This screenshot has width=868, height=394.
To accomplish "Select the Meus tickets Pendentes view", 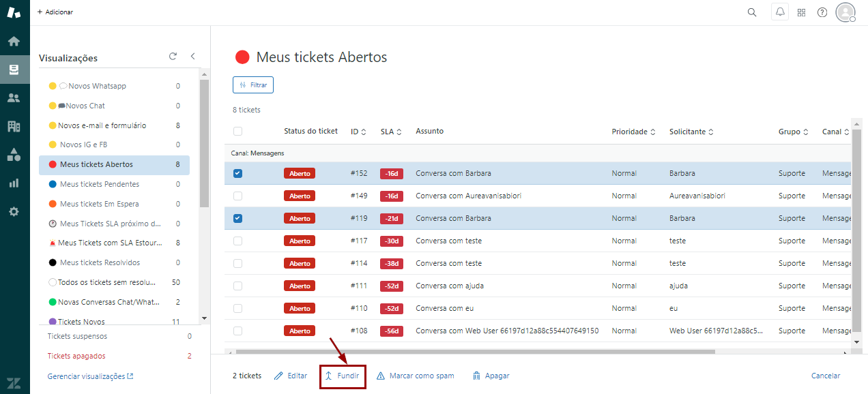I will pos(100,184).
